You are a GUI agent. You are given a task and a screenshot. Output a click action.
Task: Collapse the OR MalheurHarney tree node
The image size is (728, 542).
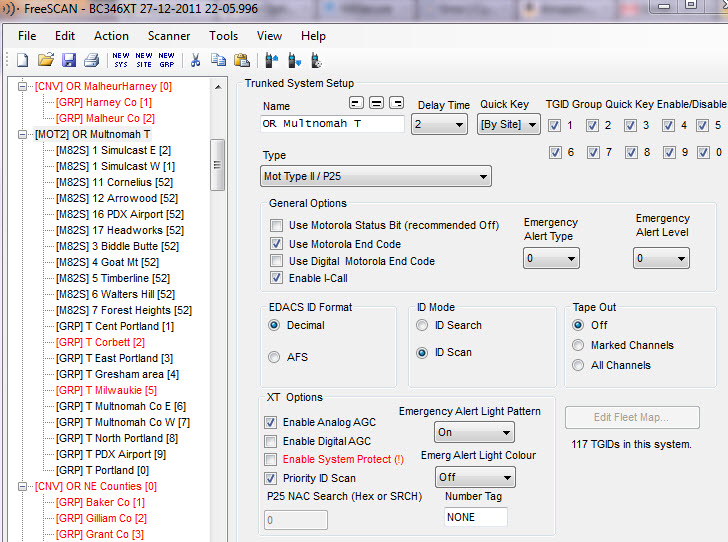[x=22, y=86]
